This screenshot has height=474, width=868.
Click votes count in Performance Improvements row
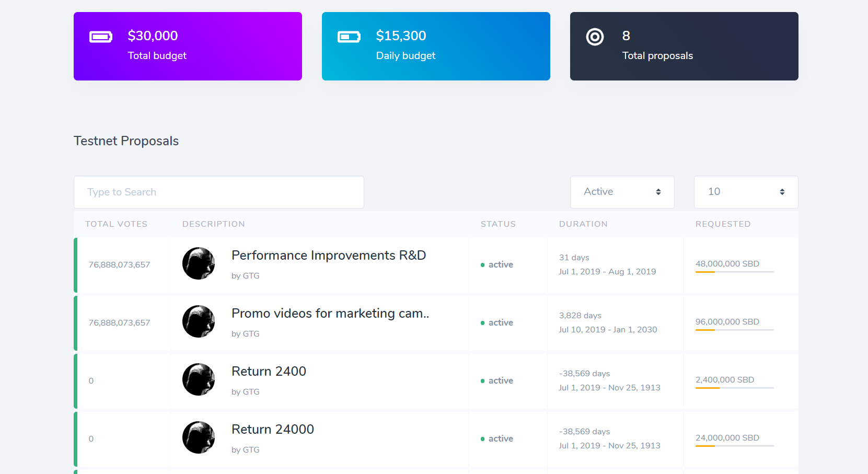tap(119, 264)
